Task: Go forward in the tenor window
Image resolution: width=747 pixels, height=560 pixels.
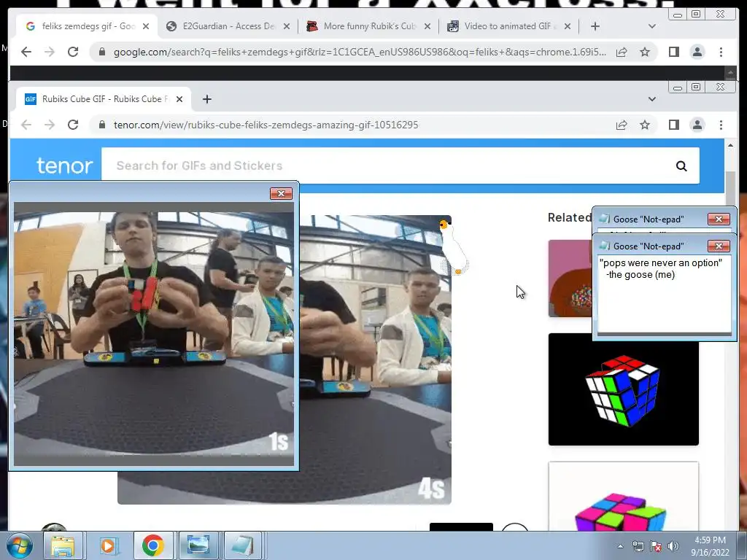Action: (50, 125)
